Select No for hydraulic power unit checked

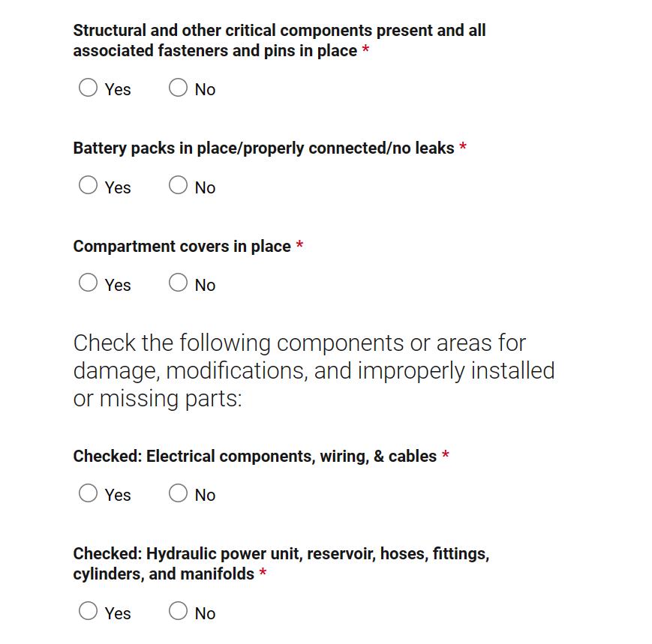pyautogui.click(x=178, y=611)
